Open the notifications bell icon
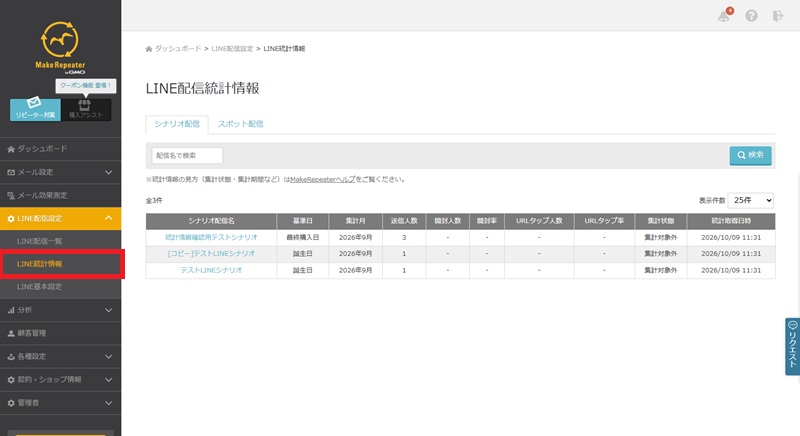Viewport: 800px width, 436px height. coord(724,16)
